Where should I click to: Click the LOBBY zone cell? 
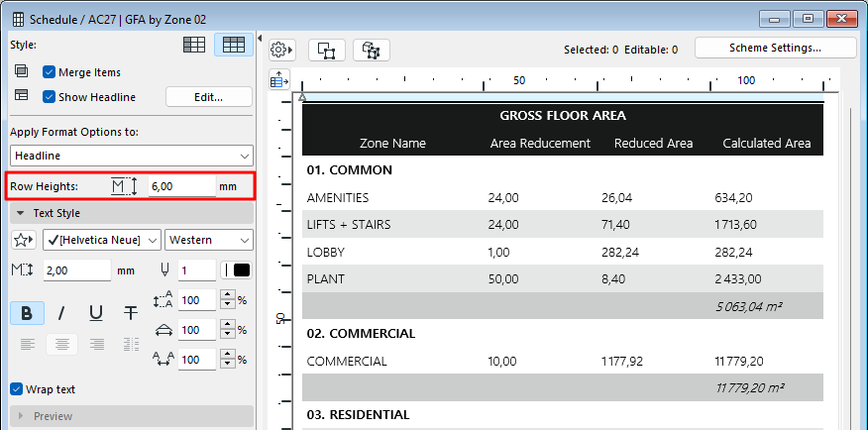pyautogui.click(x=325, y=253)
